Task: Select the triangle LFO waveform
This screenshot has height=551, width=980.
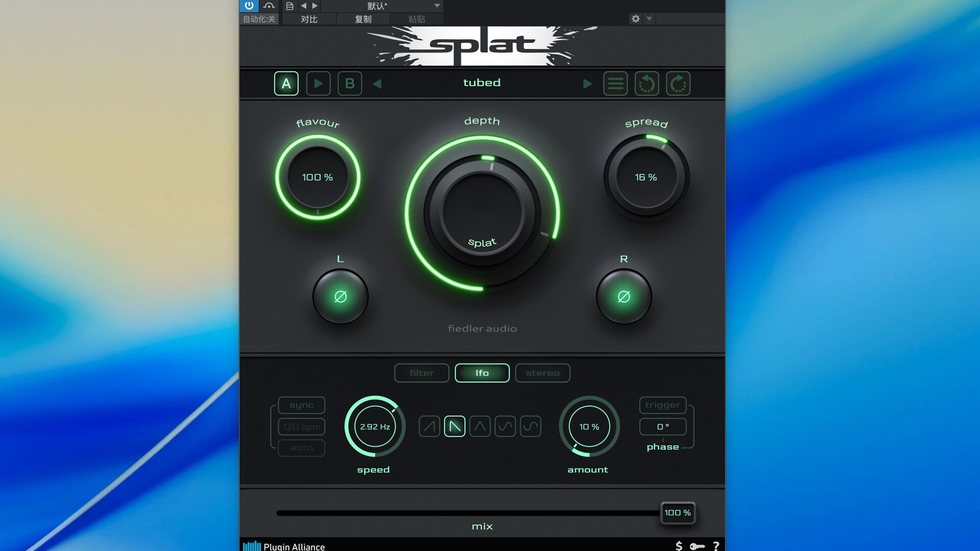Action: pyautogui.click(x=480, y=427)
